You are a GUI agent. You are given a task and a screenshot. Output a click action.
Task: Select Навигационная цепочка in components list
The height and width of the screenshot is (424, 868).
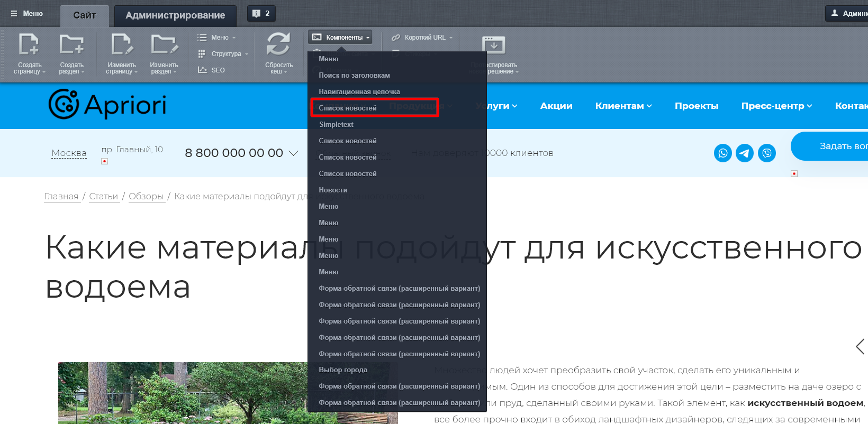pos(359,91)
